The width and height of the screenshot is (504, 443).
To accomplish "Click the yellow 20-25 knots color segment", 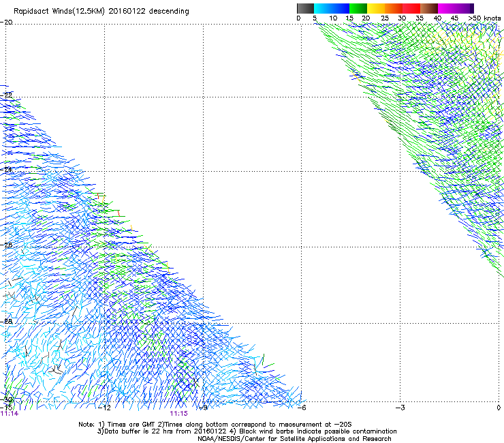I will click(x=376, y=8).
